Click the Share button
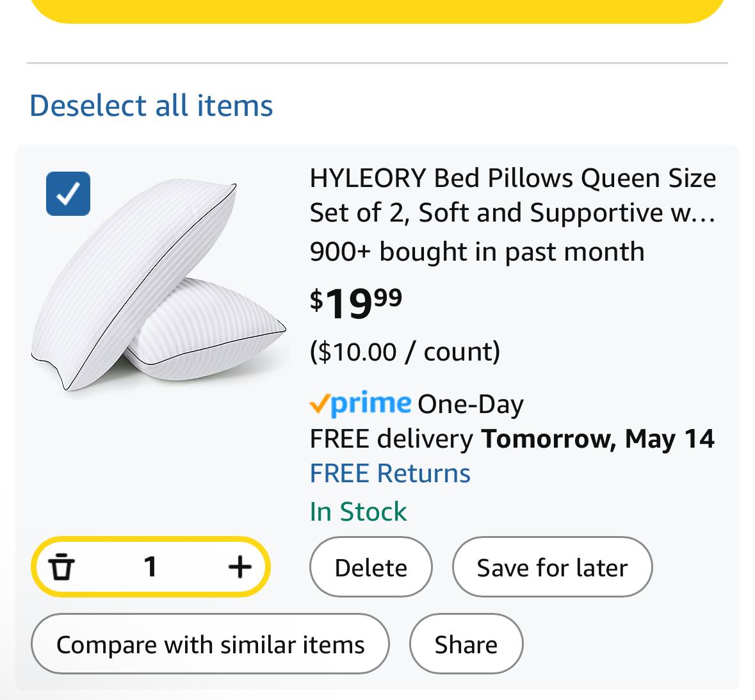Screen dimensions: 755x700 466,644
